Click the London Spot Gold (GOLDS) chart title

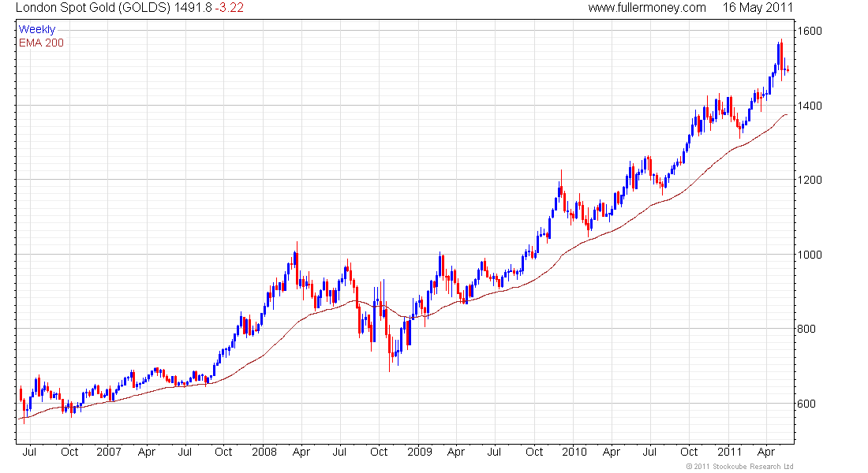point(93,8)
